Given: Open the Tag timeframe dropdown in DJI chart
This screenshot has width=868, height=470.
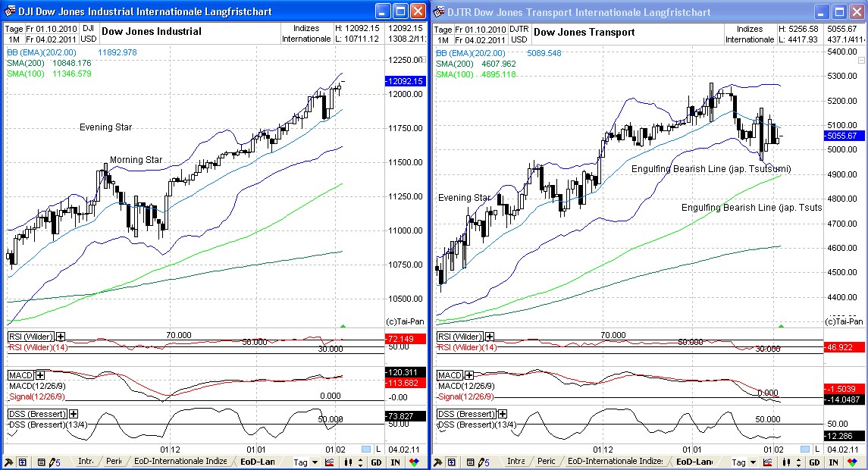Looking at the screenshot, I should 306,461.
